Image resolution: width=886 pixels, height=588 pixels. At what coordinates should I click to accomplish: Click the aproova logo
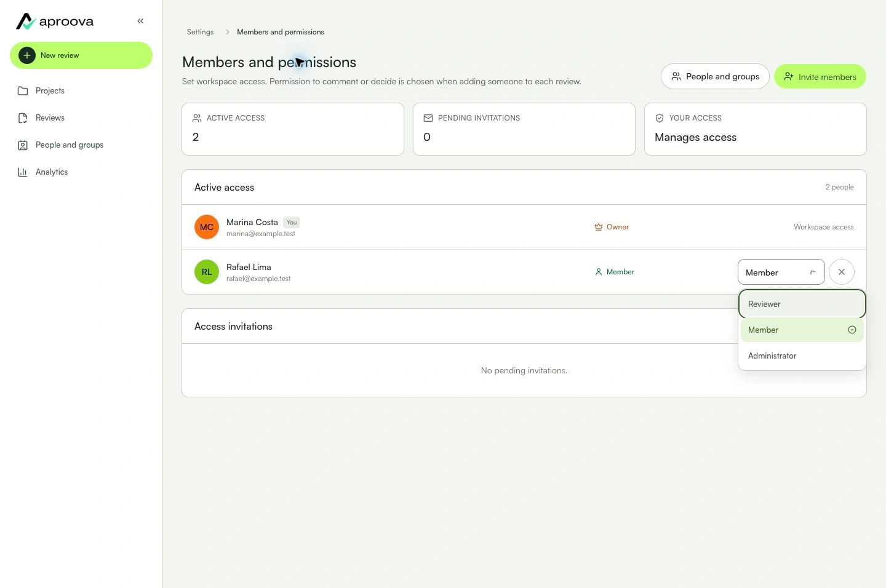[x=55, y=22]
